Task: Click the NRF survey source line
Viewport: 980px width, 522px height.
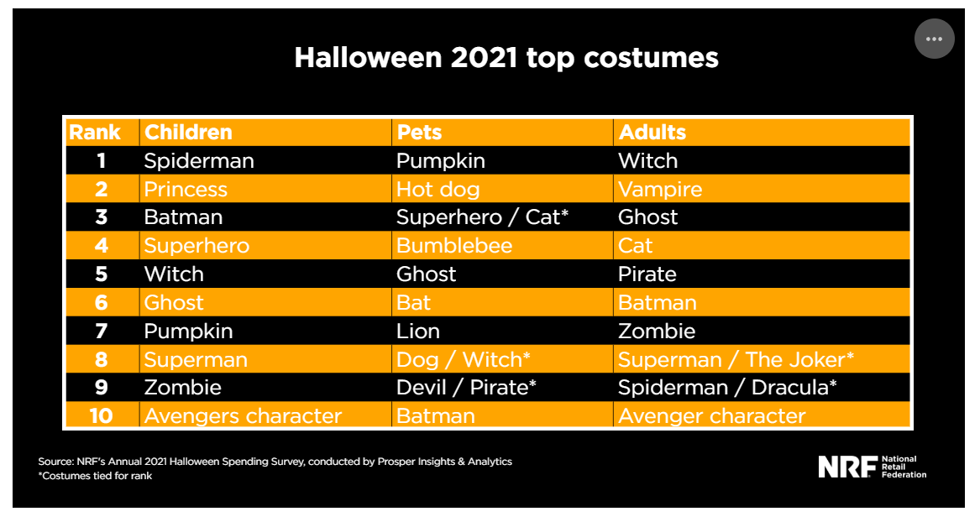Action: [x=275, y=462]
